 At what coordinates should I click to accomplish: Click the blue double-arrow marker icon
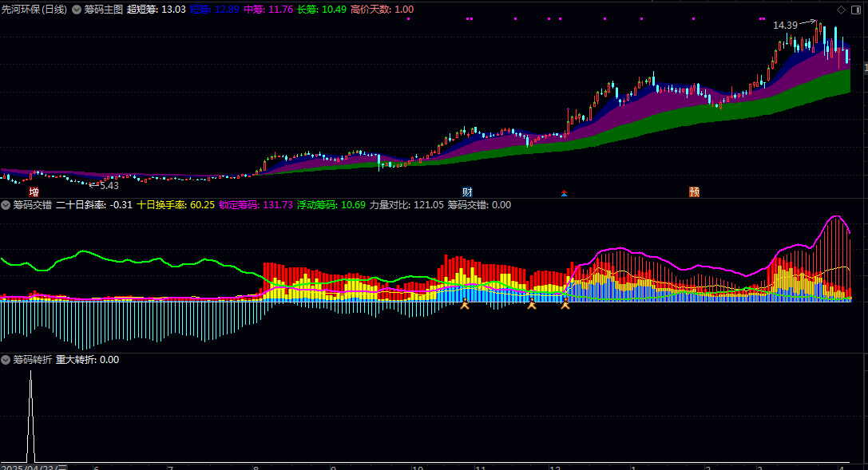click(x=564, y=193)
